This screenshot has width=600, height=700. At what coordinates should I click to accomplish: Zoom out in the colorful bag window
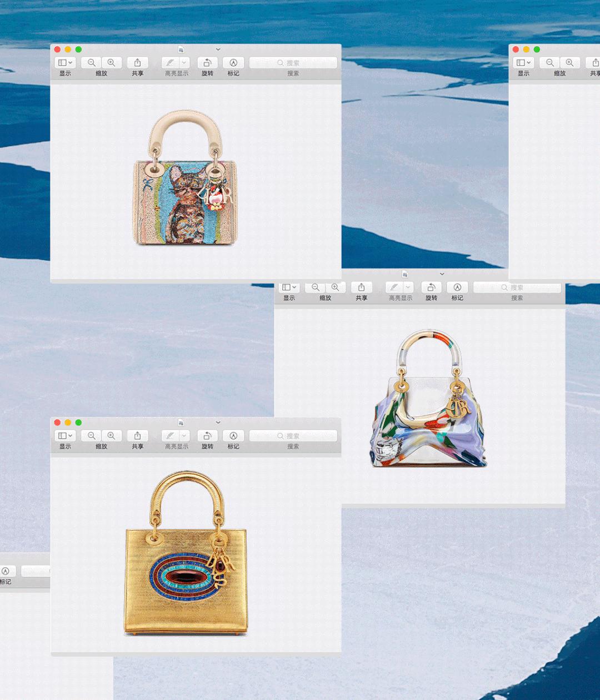pyautogui.click(x=316, y=287)
